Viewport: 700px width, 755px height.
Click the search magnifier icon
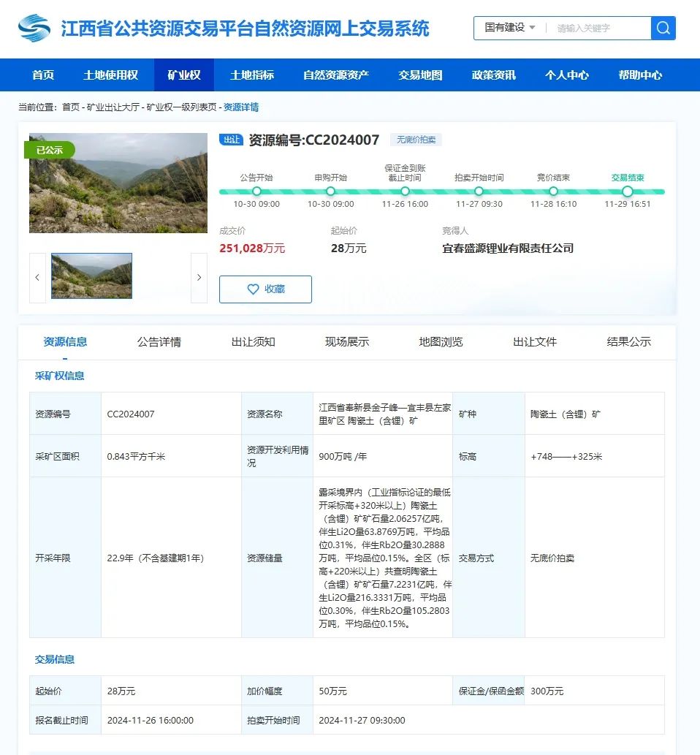point(663,28)
